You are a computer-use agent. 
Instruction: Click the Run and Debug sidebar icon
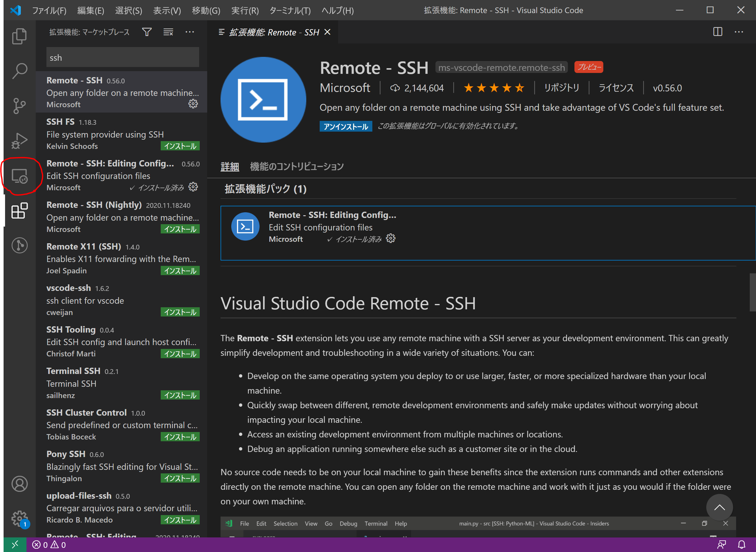(18, 139)
